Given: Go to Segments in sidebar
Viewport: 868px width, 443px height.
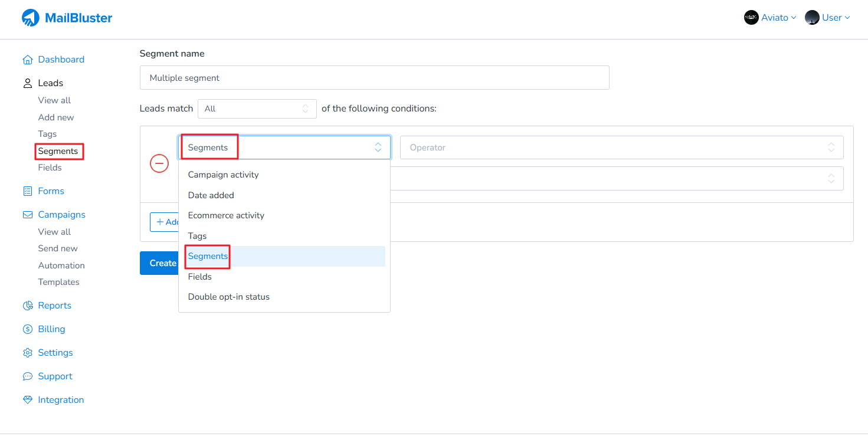Looking at the screenshot, I should point(58,151).
